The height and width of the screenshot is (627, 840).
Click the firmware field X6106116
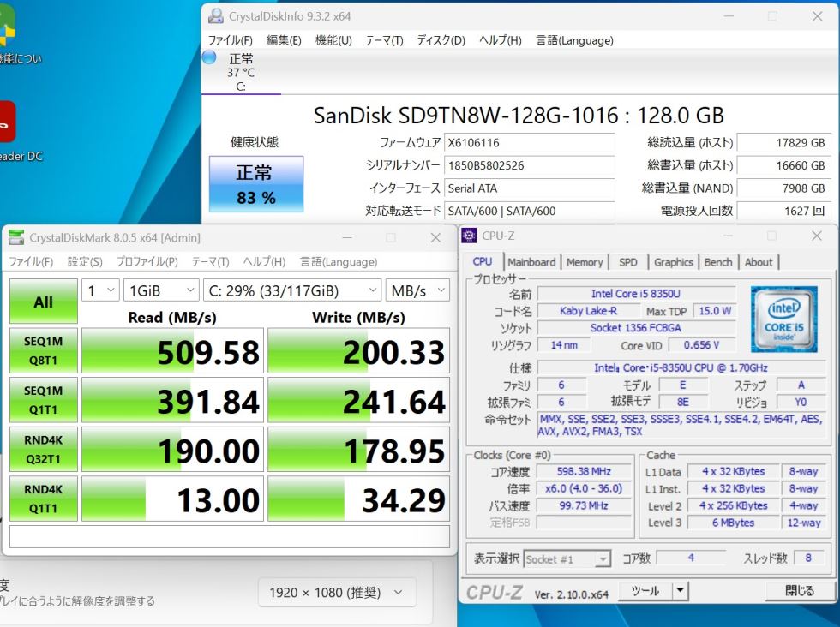pyautogui.click(x=530, y=143)
